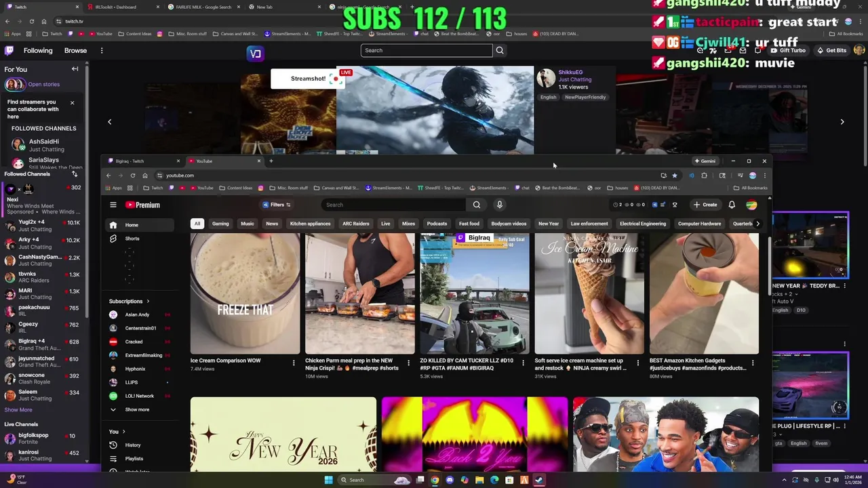Image resolution: width=868 pixels, height=488 pixels.
Task: Open Steam from the taskbar
Action: (x=539, y=480)
